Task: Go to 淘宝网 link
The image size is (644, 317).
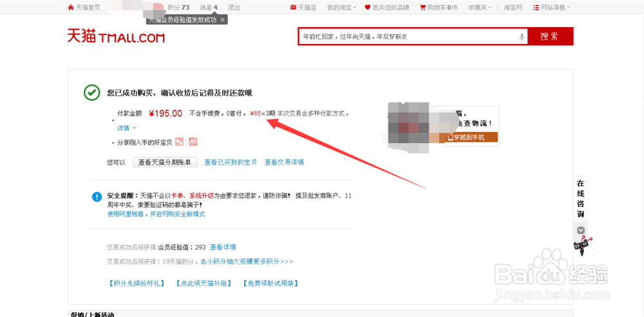Action: coord(513,7)
